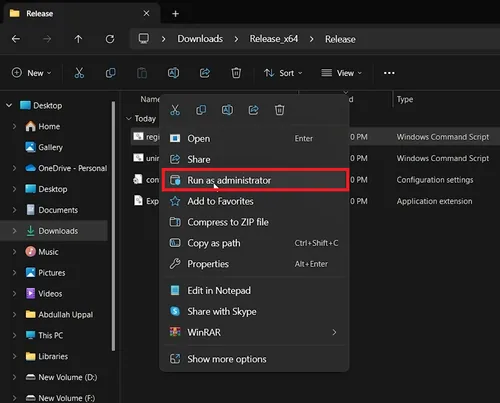Open the Sort dropdown
The image size is (500, 403).
pos(283,73)
